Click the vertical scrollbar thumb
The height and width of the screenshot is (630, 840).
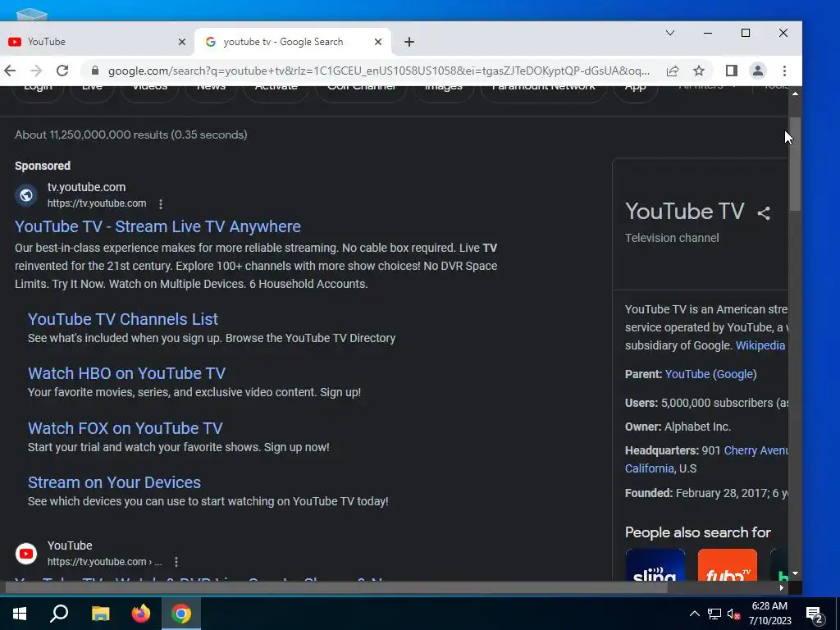tap(795, 163)
